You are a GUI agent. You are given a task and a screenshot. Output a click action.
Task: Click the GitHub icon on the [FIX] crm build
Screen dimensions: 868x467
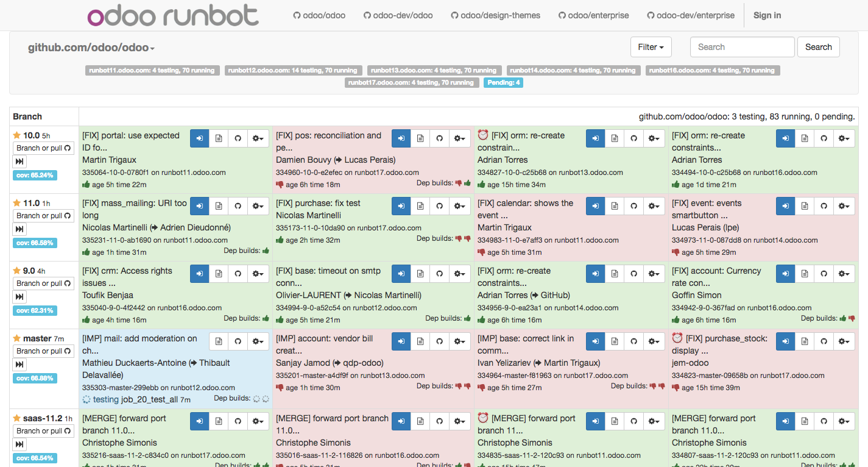pyautogui.click(x=238, y=273)
